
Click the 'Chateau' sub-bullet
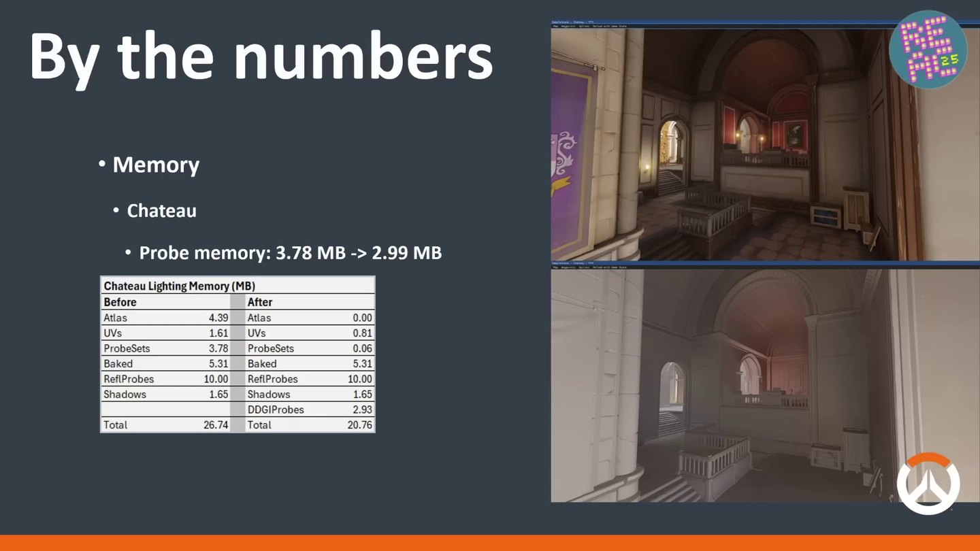point(162,211)
